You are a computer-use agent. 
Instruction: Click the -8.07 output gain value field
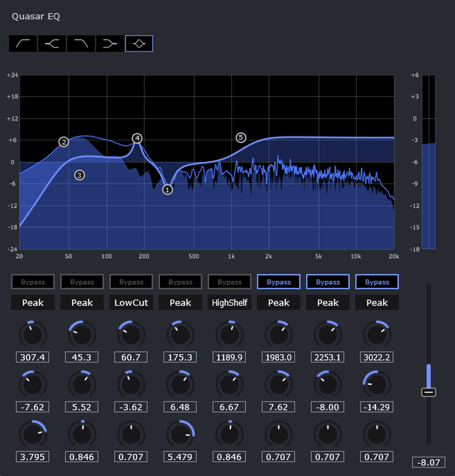(x=429, y=462)
